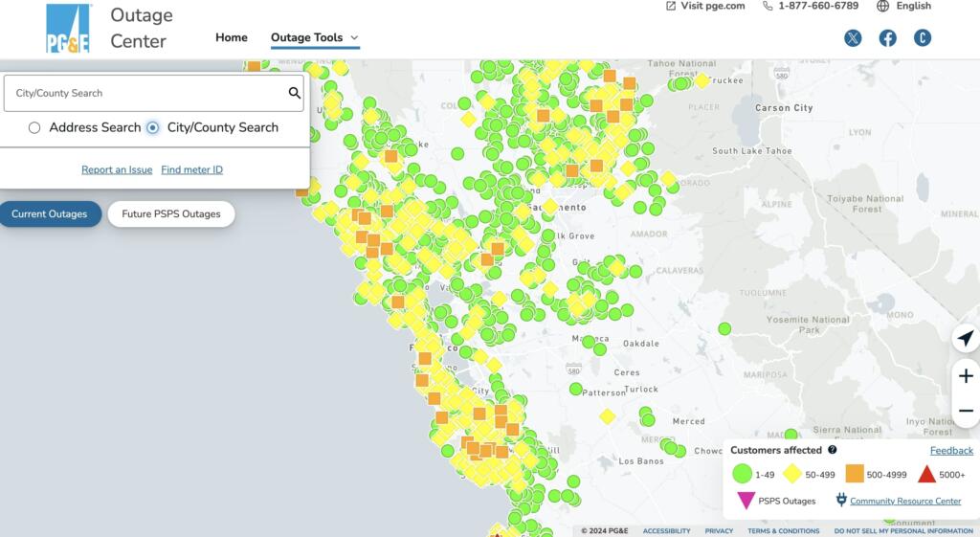The width and height of the screenshot is (980, 537).
Task: Click the globe language icon
Action: click(882, 6)
